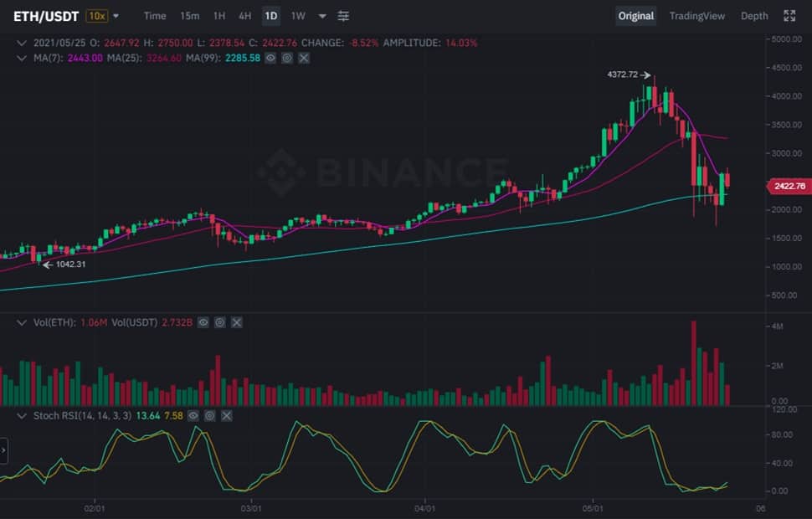Open the 10x leverage dropdown arrow
Viewport: 812px width, 519px height.
click(x=116, y=16)
